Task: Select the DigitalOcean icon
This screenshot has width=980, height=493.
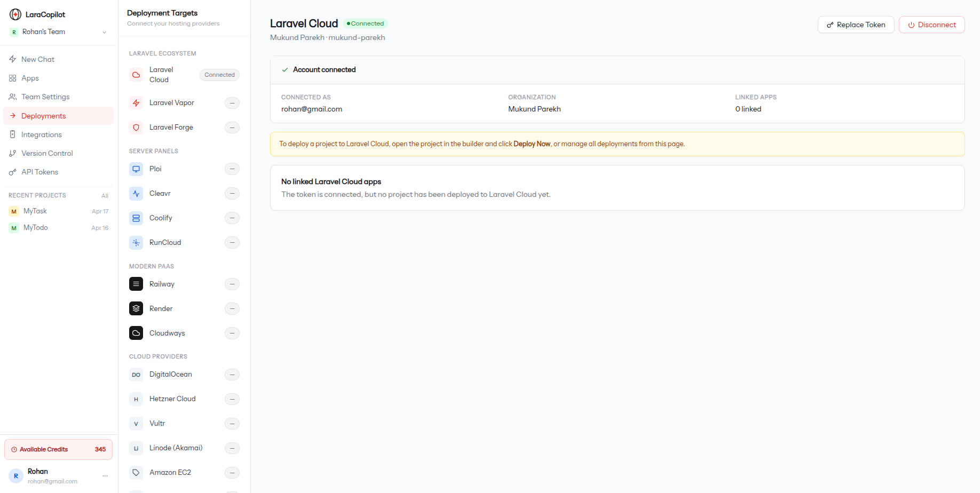Action: [136, 374]
